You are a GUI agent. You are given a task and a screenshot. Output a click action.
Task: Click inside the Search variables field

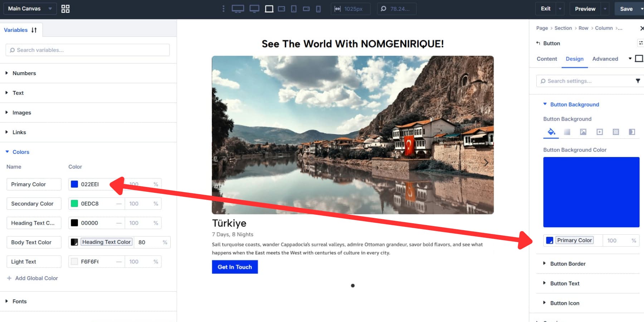pyautogui.click(x=87, y=50)
